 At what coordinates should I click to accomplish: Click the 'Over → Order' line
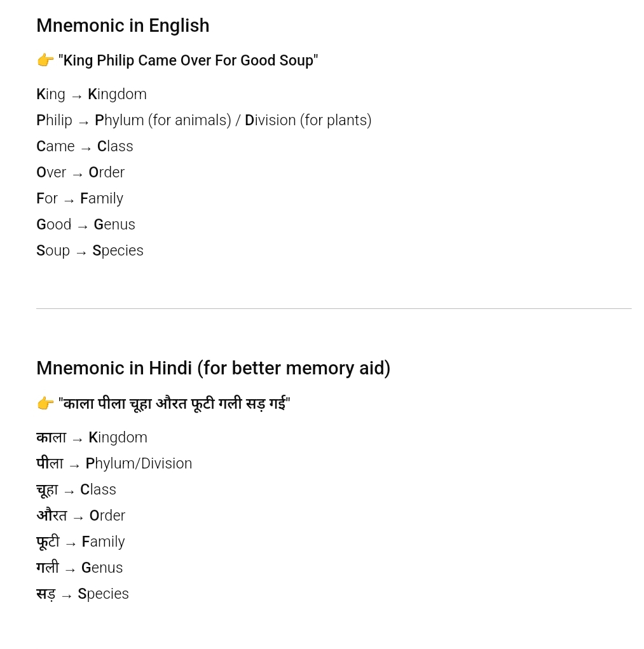pos(80,173)
